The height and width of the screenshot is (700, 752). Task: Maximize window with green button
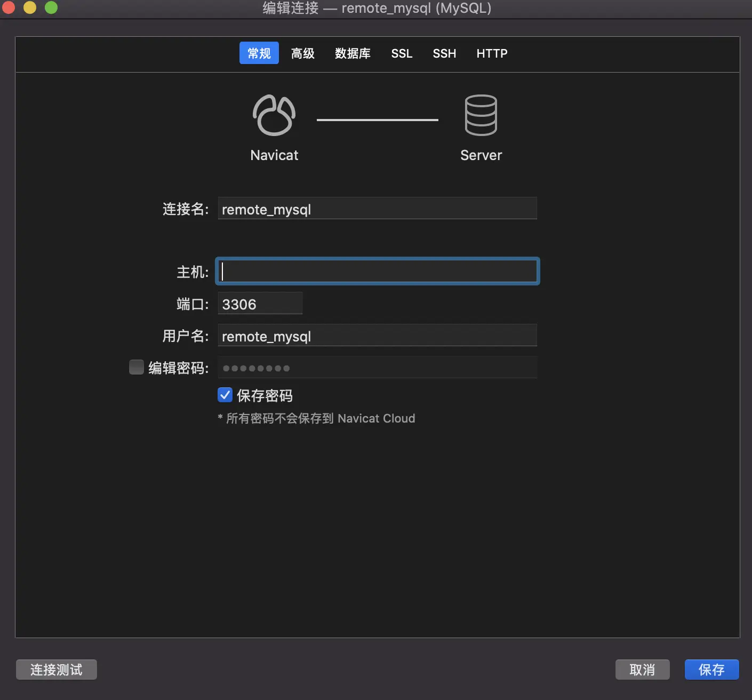[x=51, y=7]
